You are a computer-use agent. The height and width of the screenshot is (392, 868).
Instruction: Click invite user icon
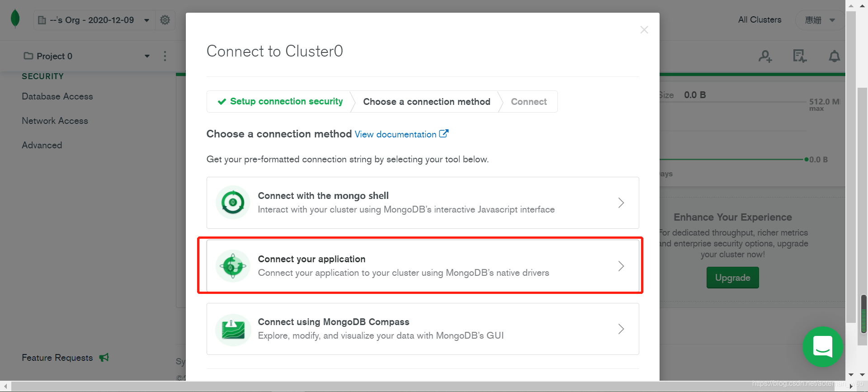coord(765,56)
